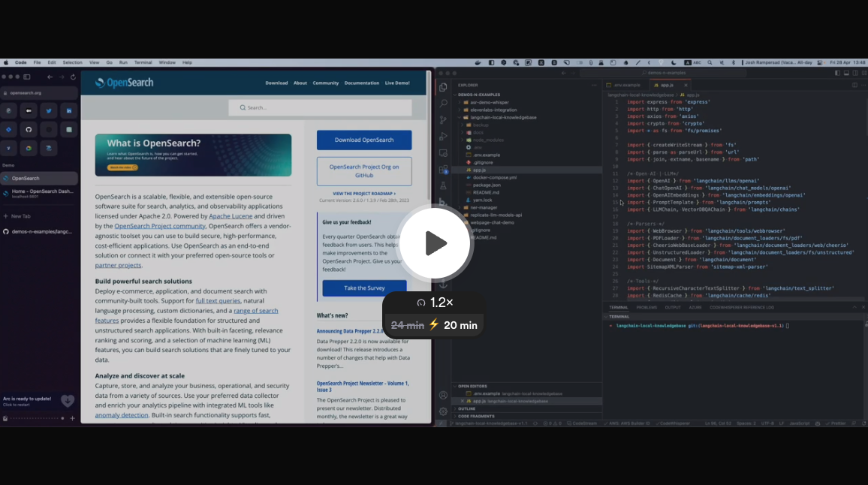Go back in the Arc browser

[x=50, y=77]
